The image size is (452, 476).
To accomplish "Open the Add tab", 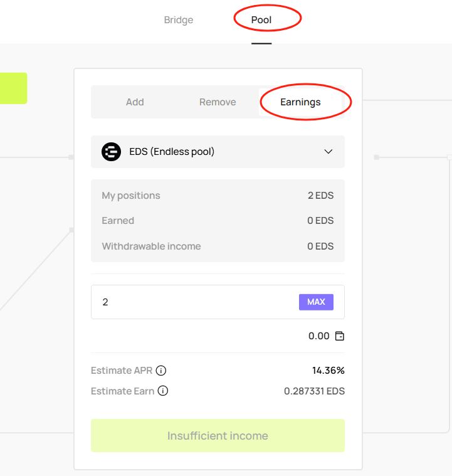I will point(135,102).
